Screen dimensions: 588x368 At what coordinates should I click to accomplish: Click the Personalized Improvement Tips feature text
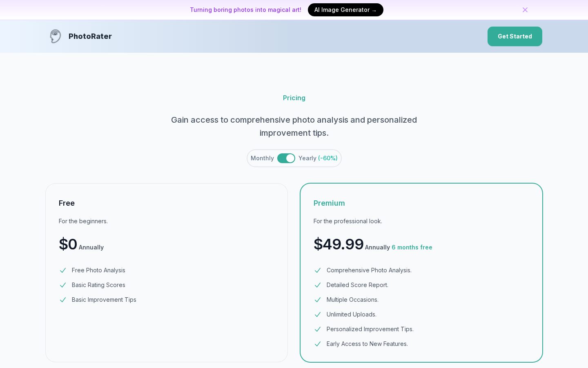(370, 329)
